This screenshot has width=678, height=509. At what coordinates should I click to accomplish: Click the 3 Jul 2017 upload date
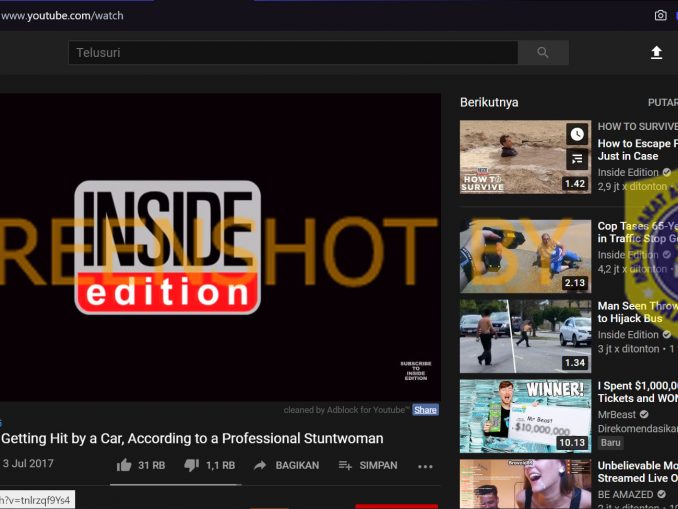click(x=28, y=464)
